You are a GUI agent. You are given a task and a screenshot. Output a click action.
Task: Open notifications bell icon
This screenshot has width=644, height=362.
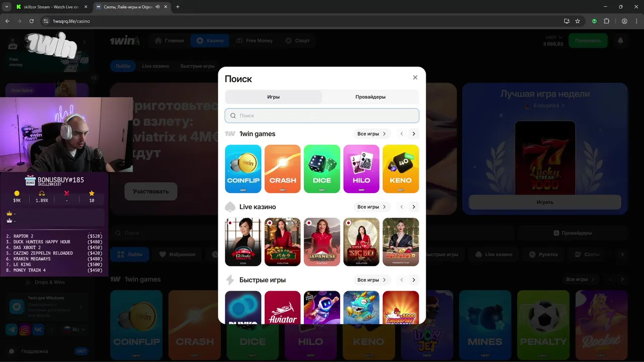coord(620,41)
